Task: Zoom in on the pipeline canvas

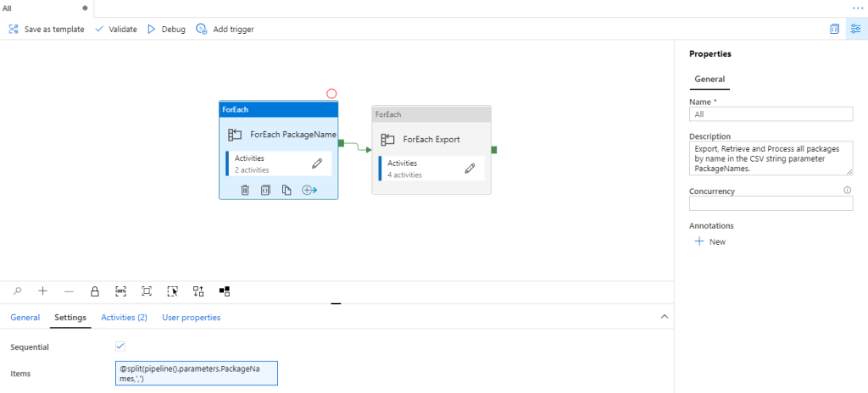Action: point(43,291)
